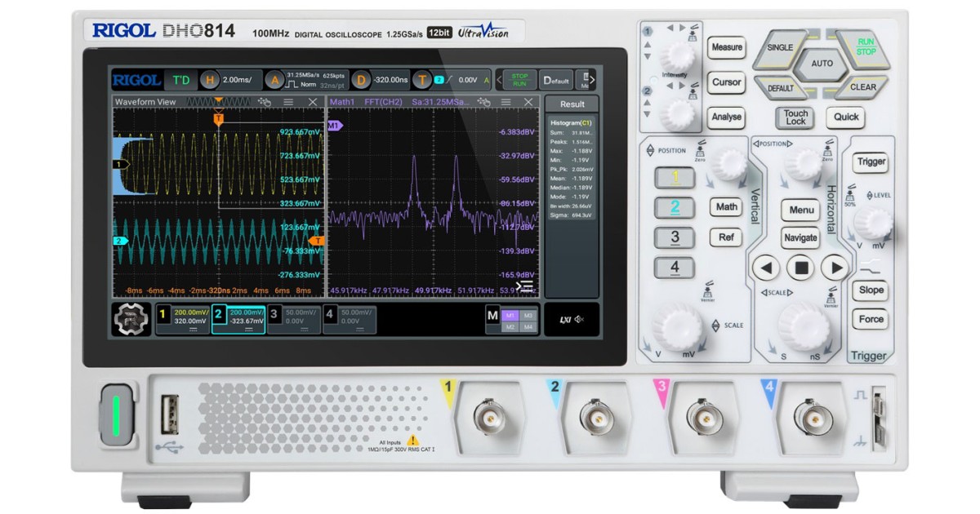The image size is (980, 514).
Task: Close the Waveform View window
Action: (312, 102)
